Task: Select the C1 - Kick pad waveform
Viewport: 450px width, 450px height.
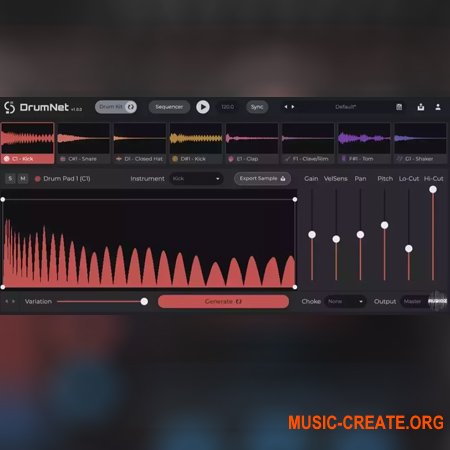Action: [x=27, y=138]
